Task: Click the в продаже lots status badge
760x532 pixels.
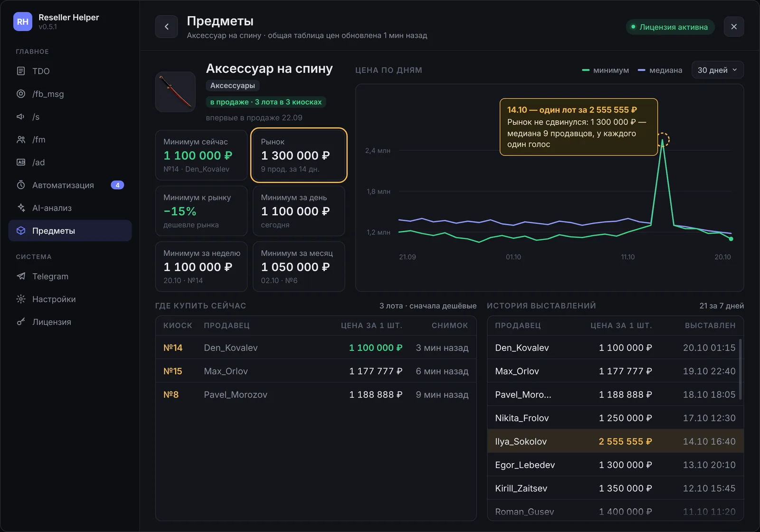Action: click(x=266, y=102)
